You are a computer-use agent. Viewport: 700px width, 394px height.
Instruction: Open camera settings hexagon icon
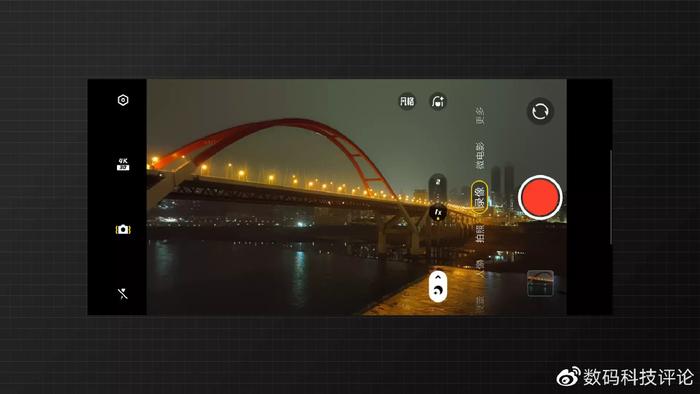tap(123, 100)
